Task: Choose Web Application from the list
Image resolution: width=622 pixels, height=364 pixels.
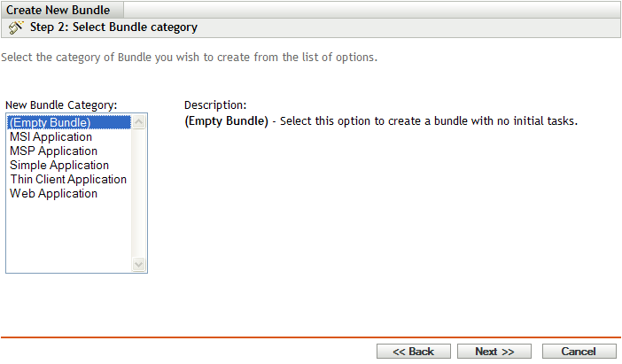Action: tap(53, 194)
